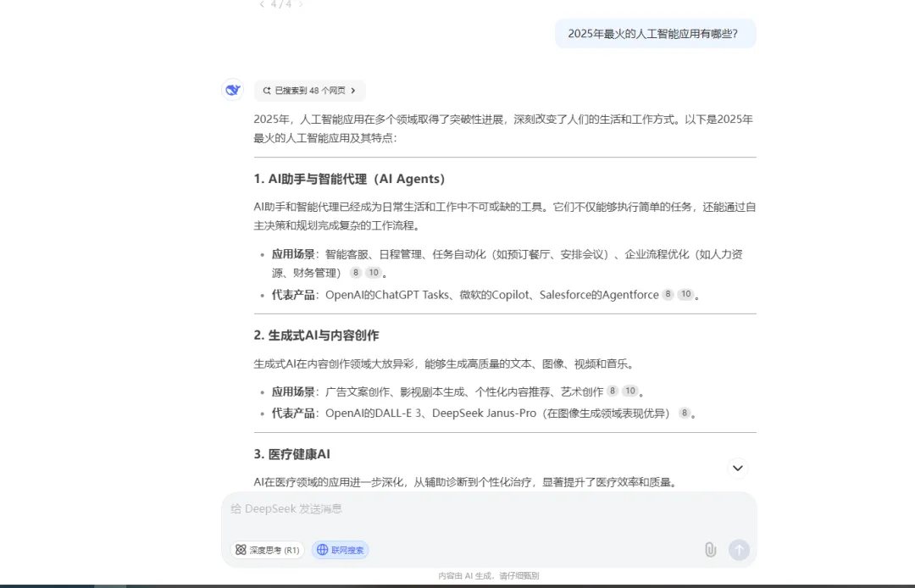Click the atom icon on 深度思考 (R1)
The height and width of the screenshot is (588, 915).
[240, 549]
